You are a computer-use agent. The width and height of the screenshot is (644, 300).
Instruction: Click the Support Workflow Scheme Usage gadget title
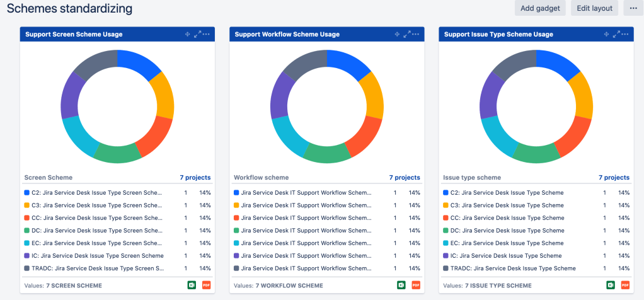287,34
